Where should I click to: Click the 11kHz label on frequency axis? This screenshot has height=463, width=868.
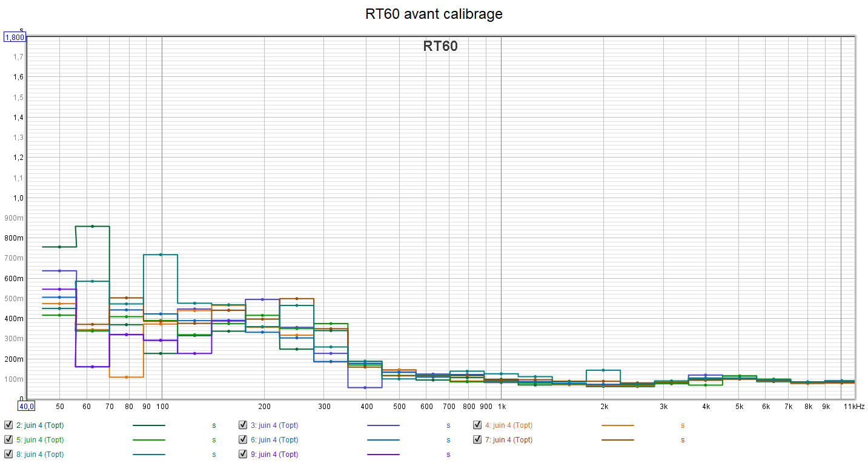coord(854,407)
